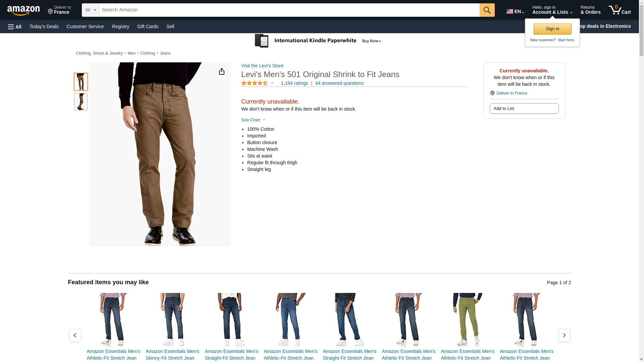Click the Amazon logo
The height and width of the screenshot is (362, 644).
(23, 10)
